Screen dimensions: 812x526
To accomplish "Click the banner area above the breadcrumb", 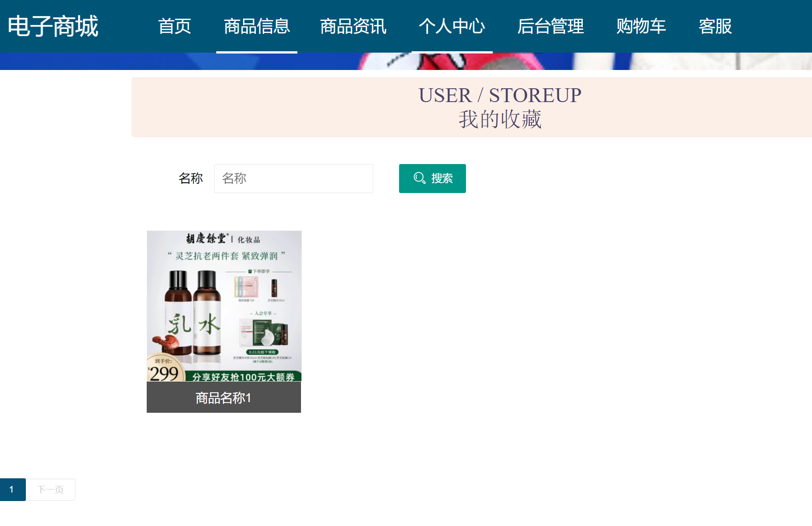I will pos(406,61).
